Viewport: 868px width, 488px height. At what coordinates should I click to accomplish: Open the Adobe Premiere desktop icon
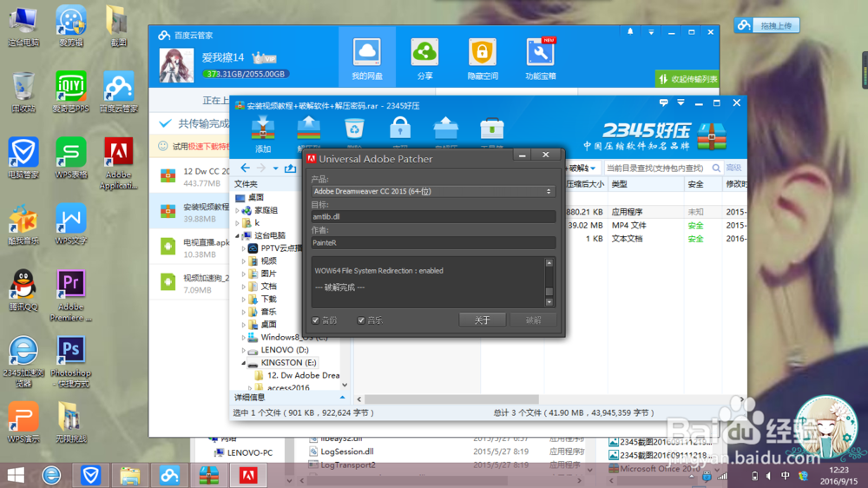click(x=71, y=295)
